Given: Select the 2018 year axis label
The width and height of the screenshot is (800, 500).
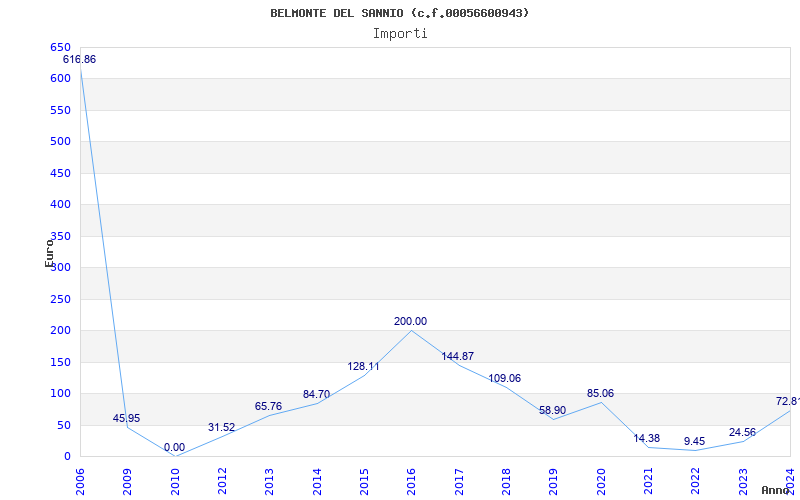Looking at the screenshot, I should (x=506, y=482).
